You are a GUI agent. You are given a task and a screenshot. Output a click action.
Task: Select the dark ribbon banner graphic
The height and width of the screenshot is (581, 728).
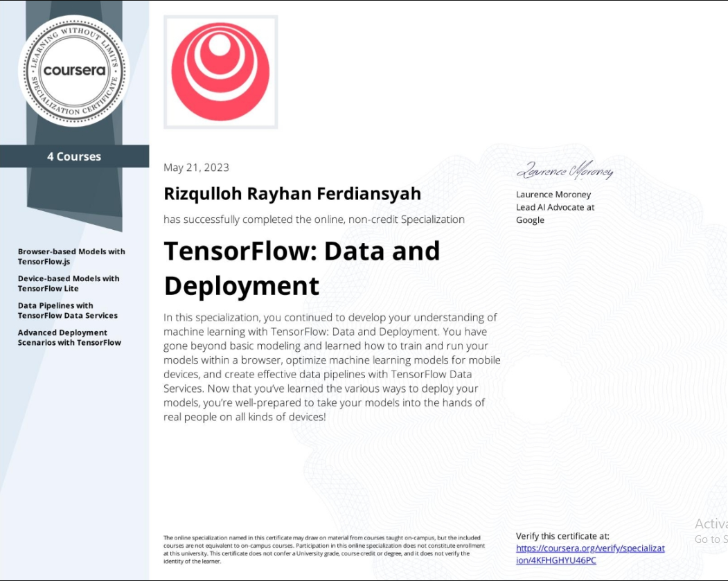tap(73, 201)
